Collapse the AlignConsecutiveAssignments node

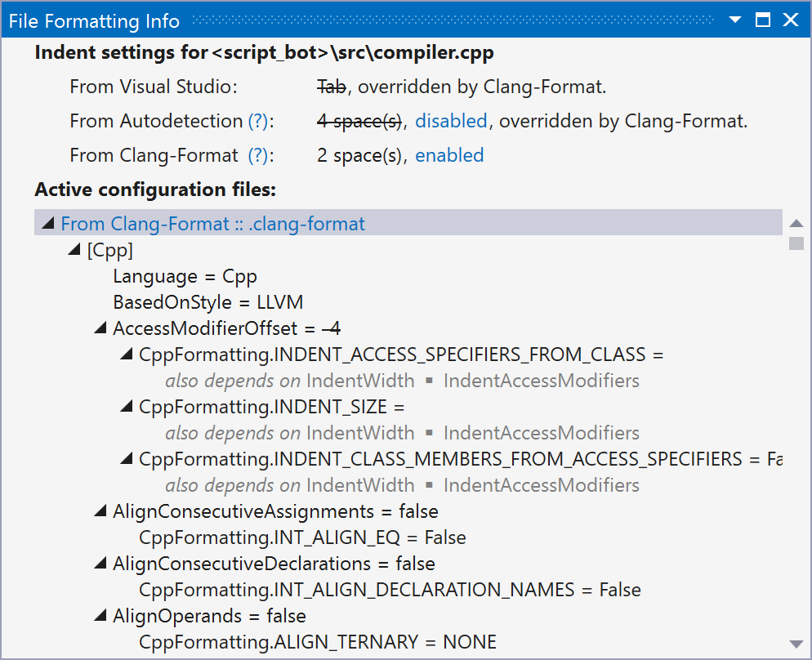tap(100, 511)
